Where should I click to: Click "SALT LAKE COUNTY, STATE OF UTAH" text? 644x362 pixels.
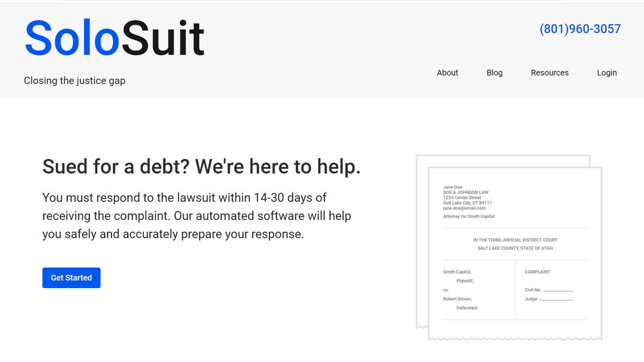click(x=515, y=248)
